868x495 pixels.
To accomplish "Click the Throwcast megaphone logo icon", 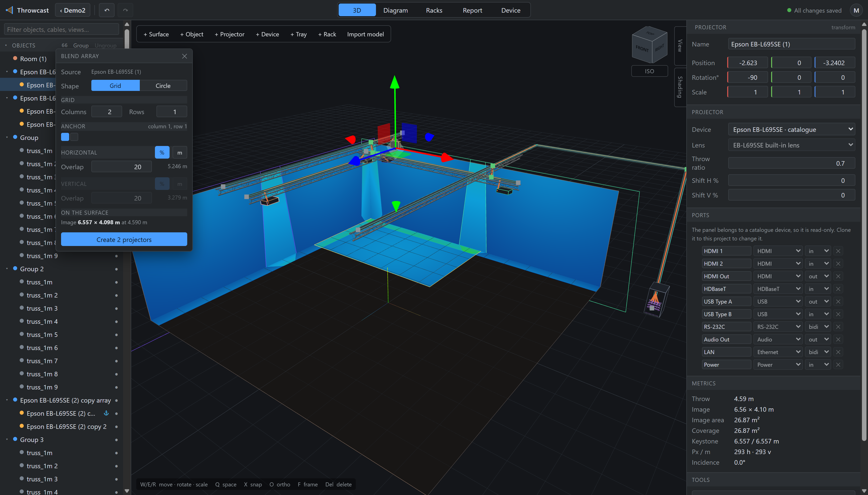I will (9, 10).
